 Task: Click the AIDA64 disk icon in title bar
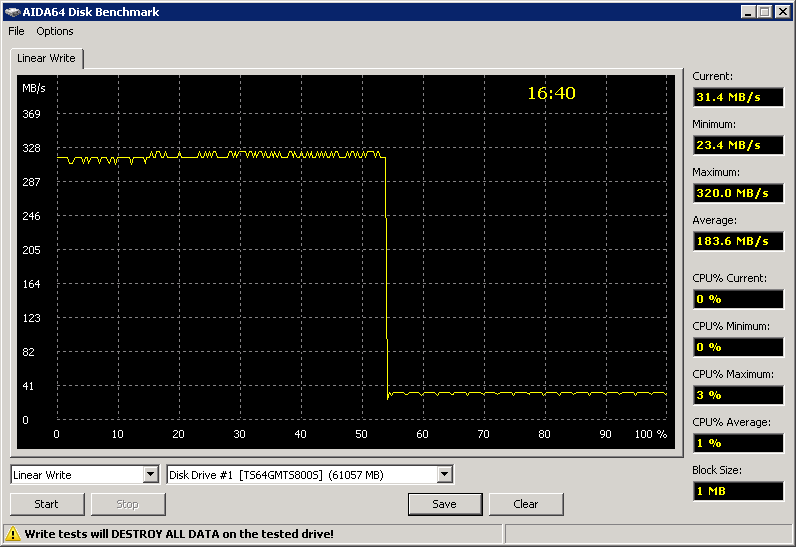pyautogui.click(x=12, y=12)
